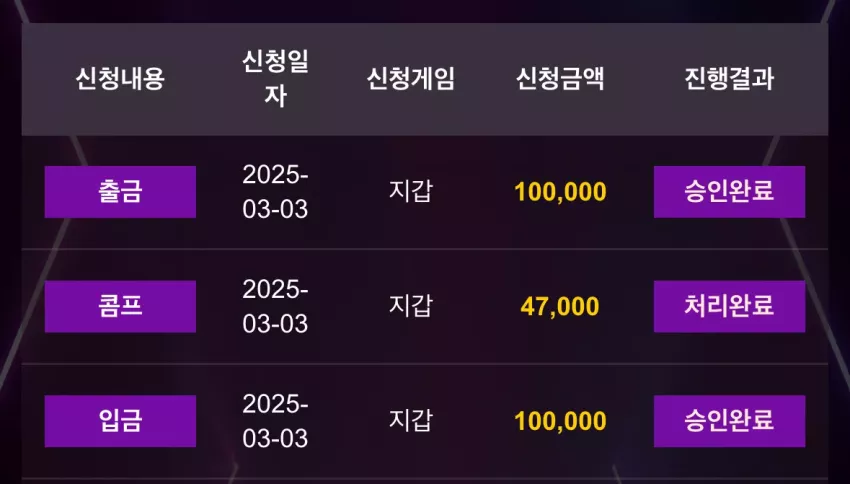Select the 신청금액 column header

pos(560,79)
